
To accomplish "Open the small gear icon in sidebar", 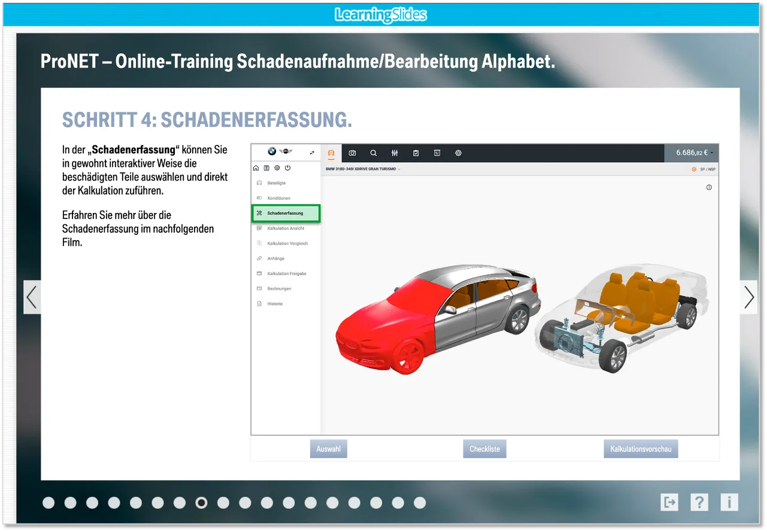I will [277, 168].
